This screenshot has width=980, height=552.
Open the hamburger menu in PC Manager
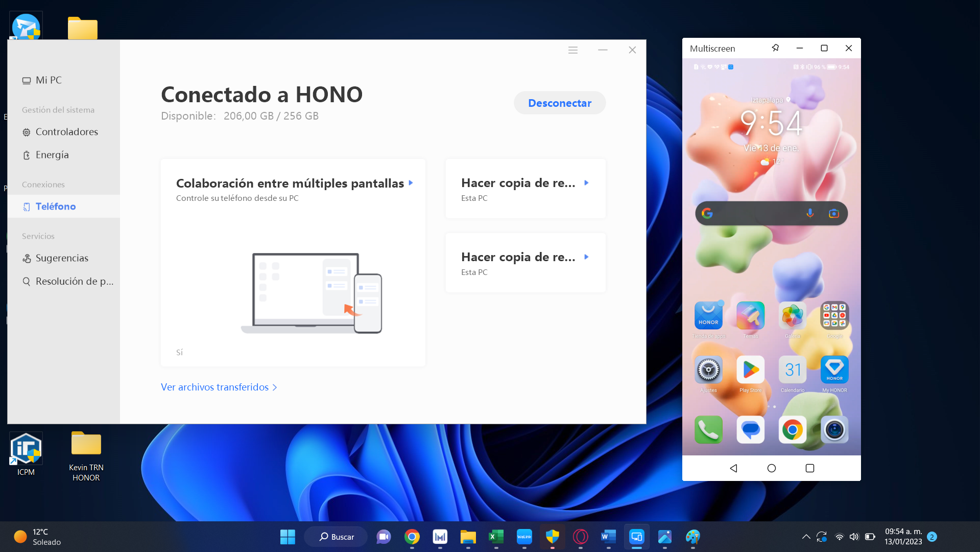click(572, 50)
